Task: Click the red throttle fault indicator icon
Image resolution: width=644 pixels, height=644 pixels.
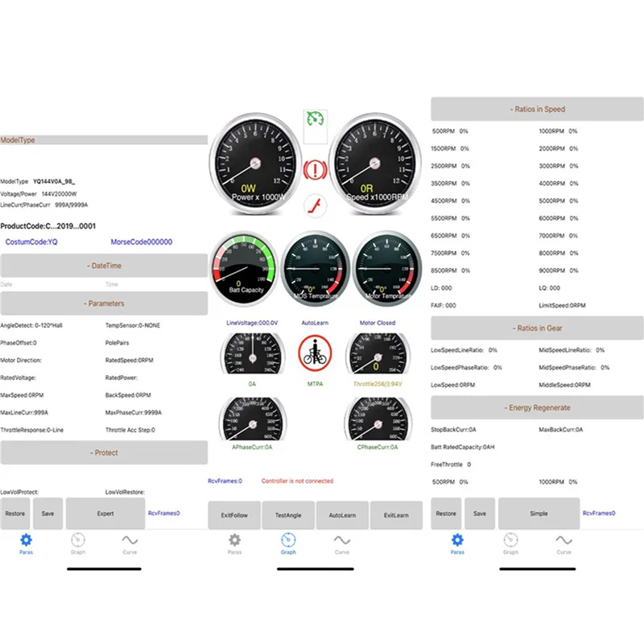Action: point(316,206)
